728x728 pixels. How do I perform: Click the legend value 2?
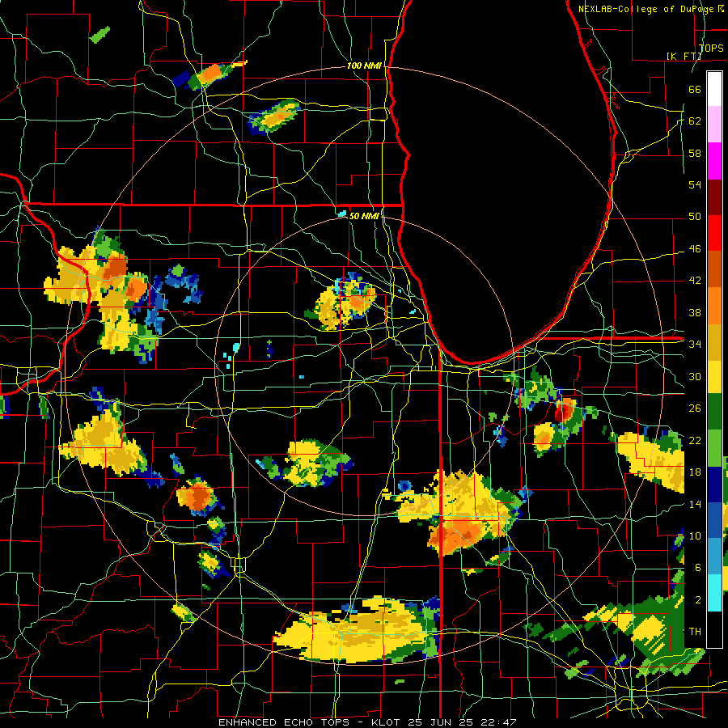point(698,599)
